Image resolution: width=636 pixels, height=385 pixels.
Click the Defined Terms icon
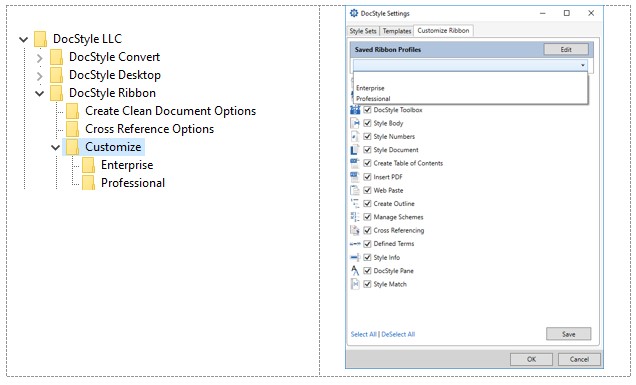pyautogui.click(x=355, y=244)
